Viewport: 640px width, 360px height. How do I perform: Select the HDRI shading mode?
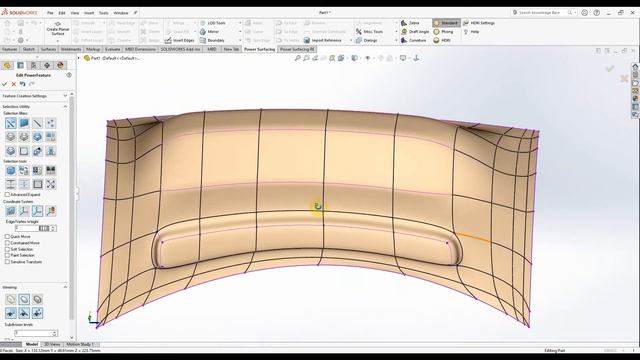pyautogui.click(x=442, y=40)
